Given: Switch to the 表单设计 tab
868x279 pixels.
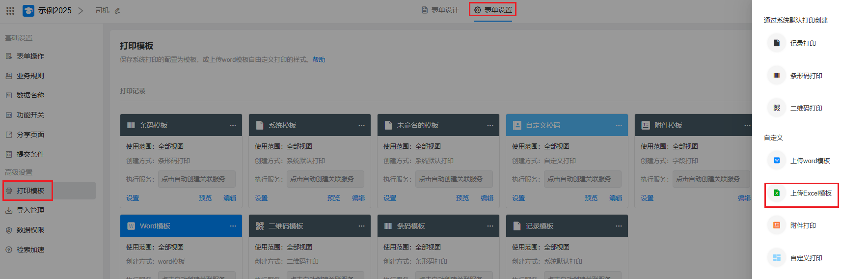Looking at the screenshot, I should 440,10.
